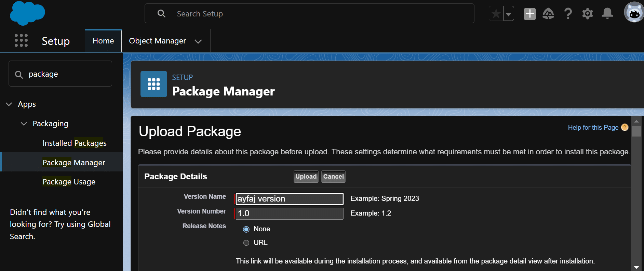Open the Help for this Page link

pyautogui.click(x=593, y=128)
